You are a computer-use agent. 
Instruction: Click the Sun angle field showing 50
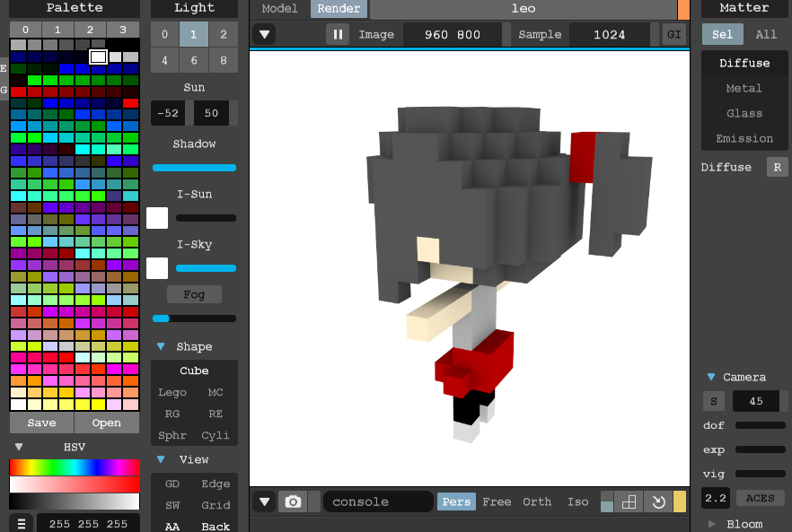point(211,113)
